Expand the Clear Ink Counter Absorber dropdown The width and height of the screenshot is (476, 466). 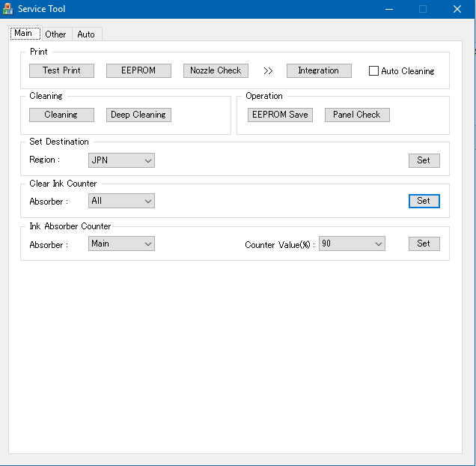121,201
